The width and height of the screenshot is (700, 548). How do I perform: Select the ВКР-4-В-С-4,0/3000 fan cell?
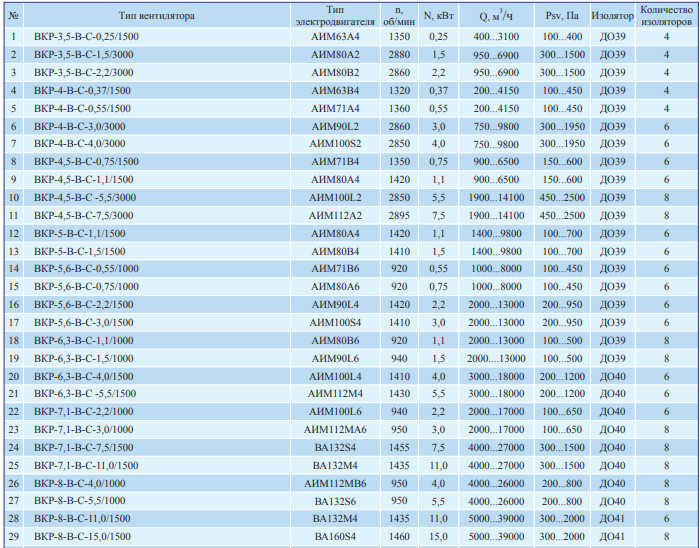pos(79,144)
